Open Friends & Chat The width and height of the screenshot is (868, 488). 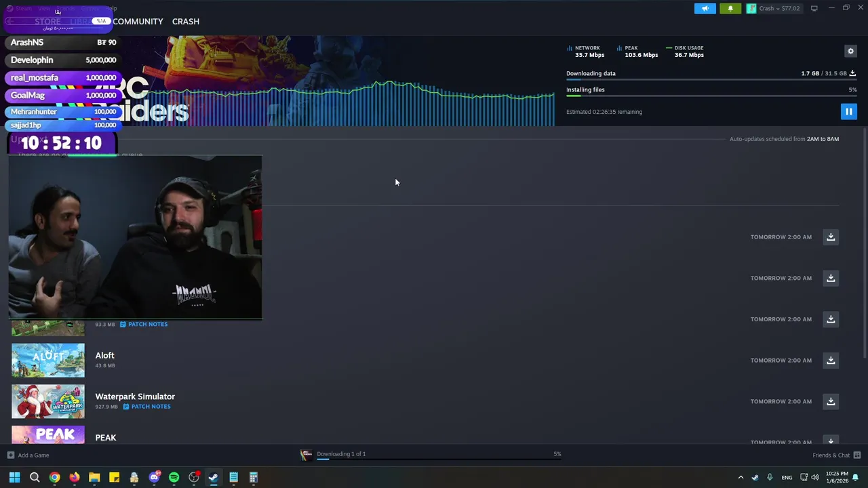pyautogui.click(x=831, y=455)
